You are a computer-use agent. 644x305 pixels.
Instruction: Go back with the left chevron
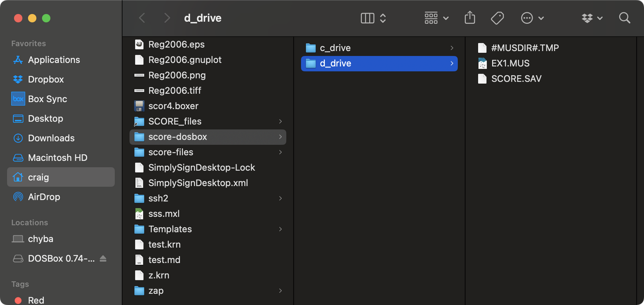click(142, 18)
